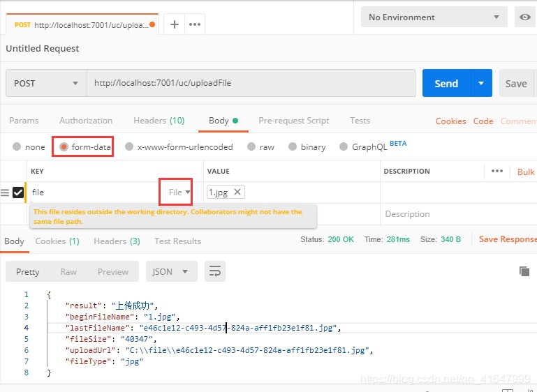Screen dimensions: 537x392
Task: Expand the No Environment dropdown
Action: pos(434,17)
